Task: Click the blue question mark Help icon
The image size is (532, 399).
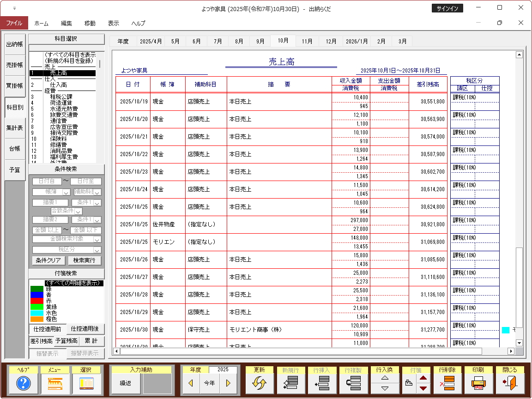Action: pos(24,383)
